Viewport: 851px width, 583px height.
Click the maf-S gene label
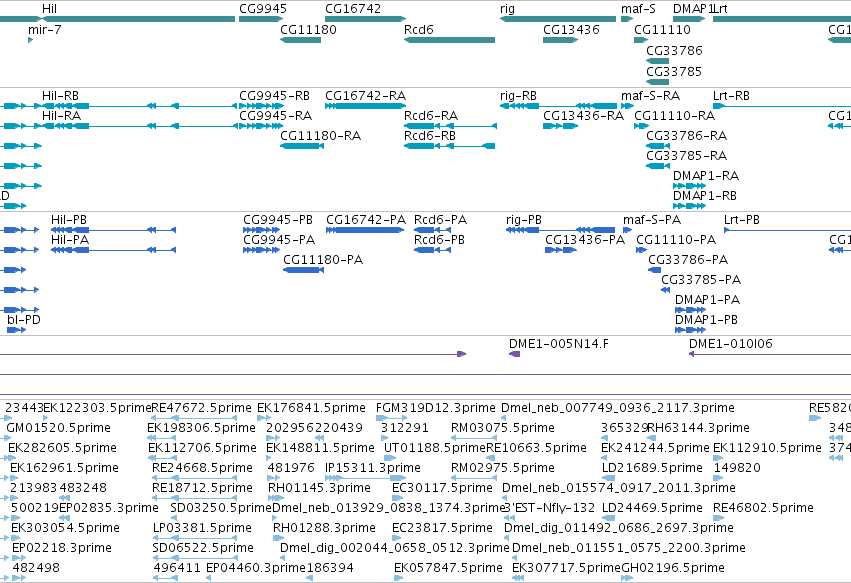pos(638,9)
